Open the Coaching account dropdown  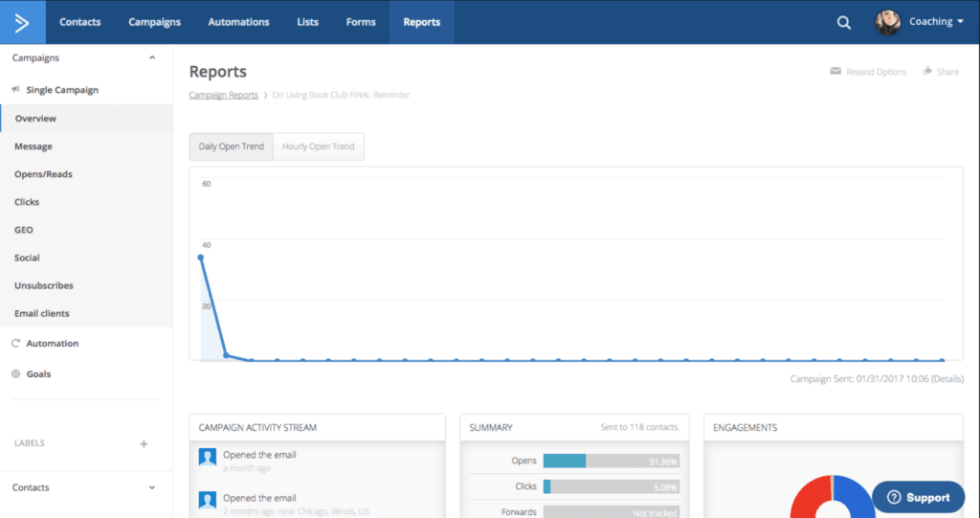[x=936, y=22]
